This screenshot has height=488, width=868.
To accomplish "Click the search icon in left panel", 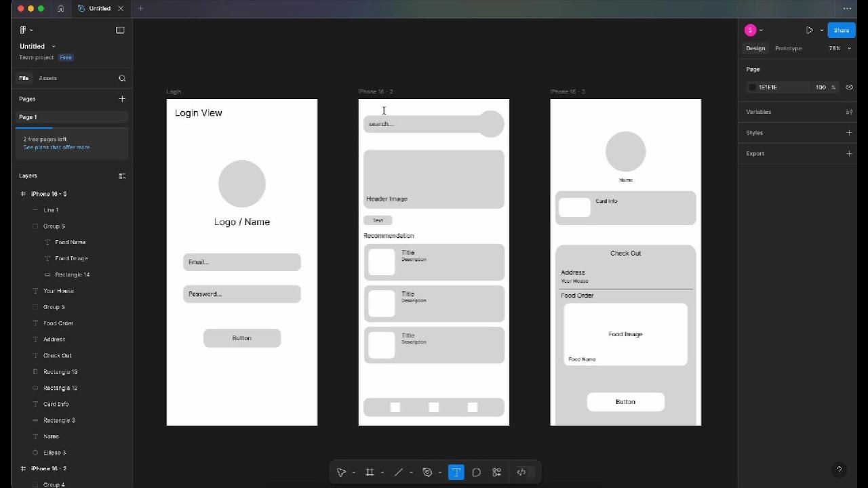I will (122, 78).
